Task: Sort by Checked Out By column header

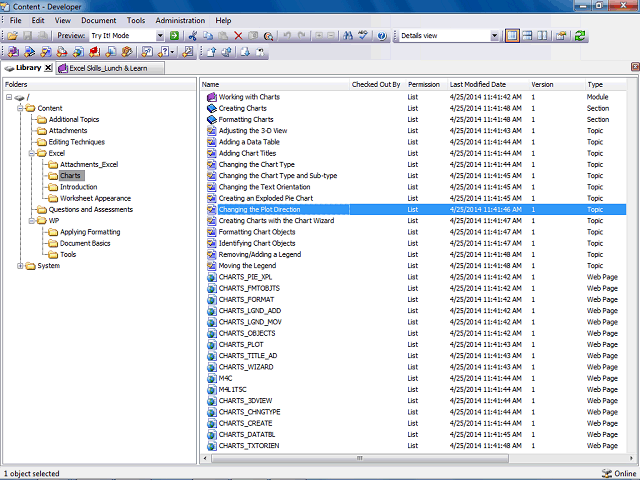Action: 378,84
